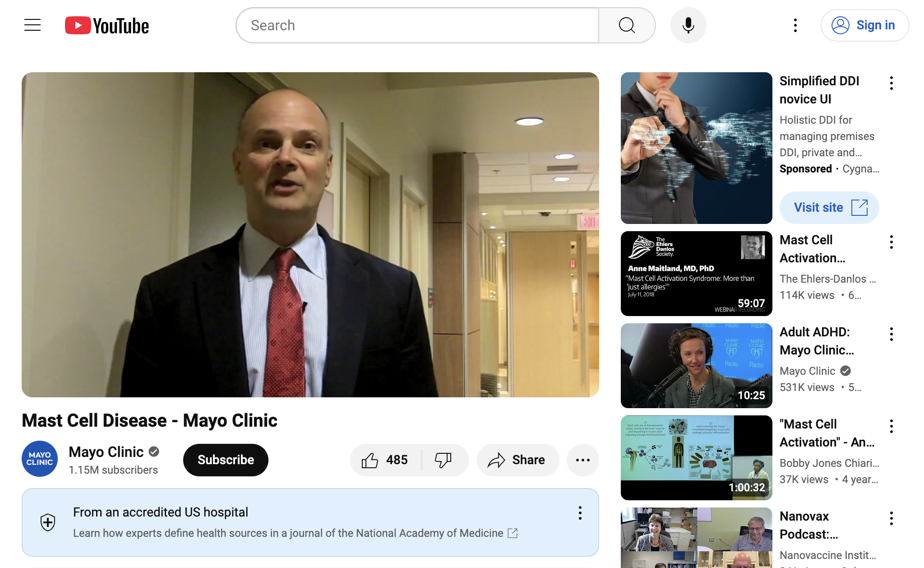
Task: Open Simplified DDI novice UI ad title
Action: click(819, 90)
